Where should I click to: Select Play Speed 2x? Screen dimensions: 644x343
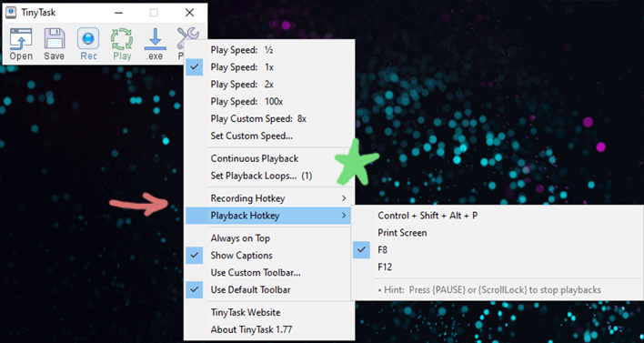(x=269, y=85)
